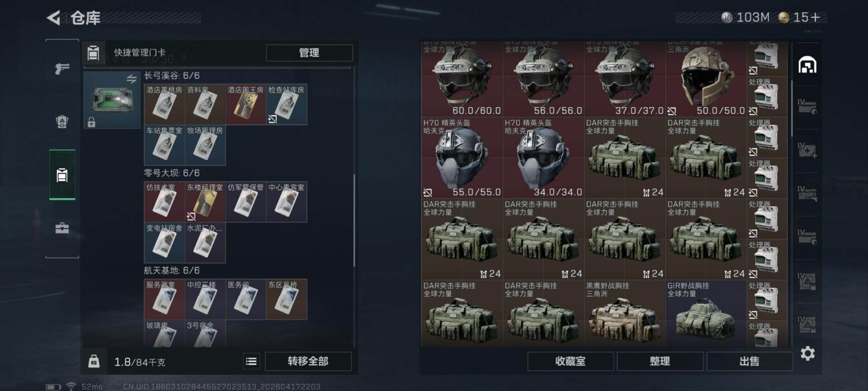Expand the 长弓溪谷 keycard group
The image size is (868, 391).
click(x=172, y=76)
